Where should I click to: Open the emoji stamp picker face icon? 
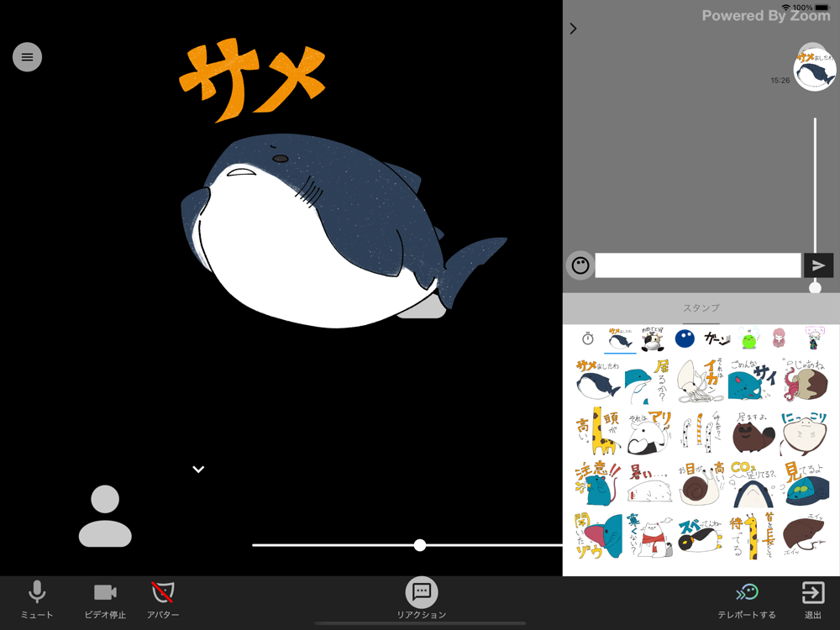pos(580,265)
